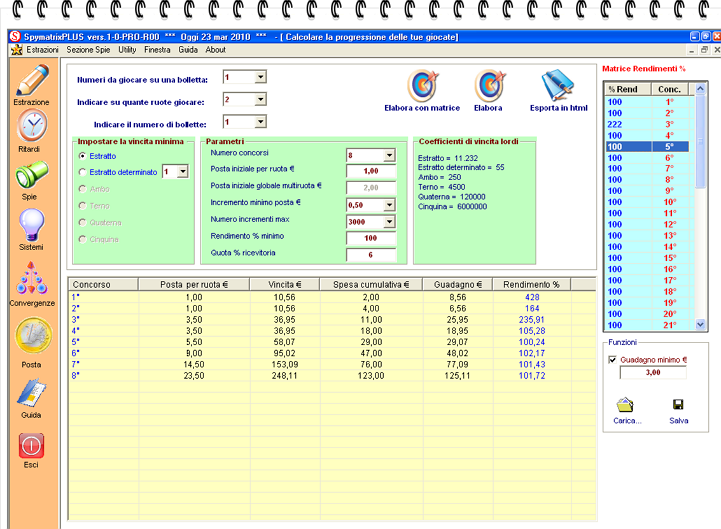This screenshot has height=529, width=721.
Task: Select the Terno radio button
Action: tap(82, 205)
